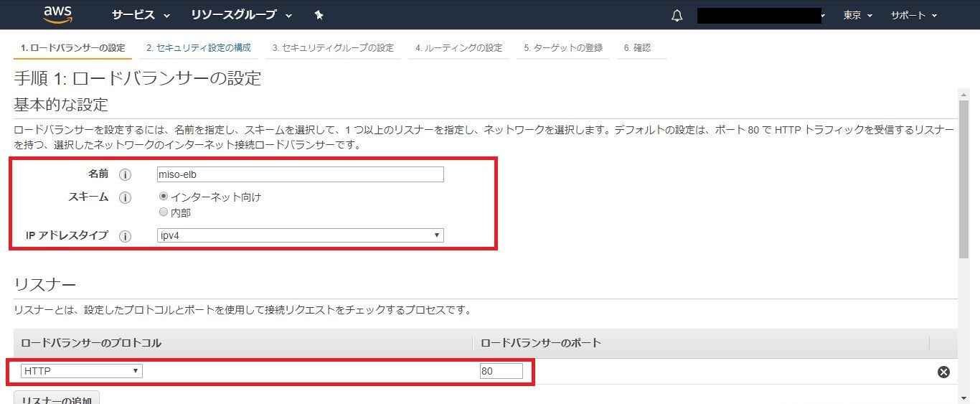Click info icon next to スキーム

[x=126, y=197]
